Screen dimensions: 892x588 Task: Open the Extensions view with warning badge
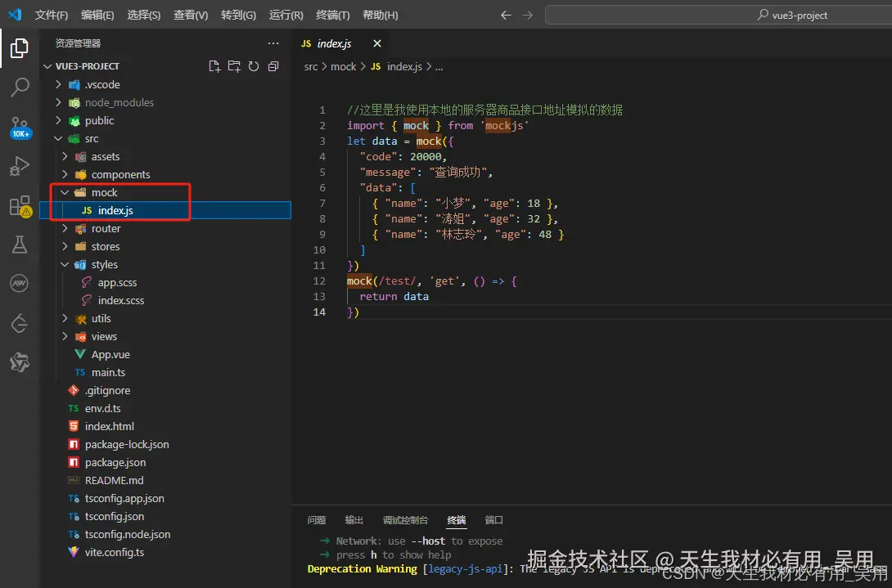point(20,206)
